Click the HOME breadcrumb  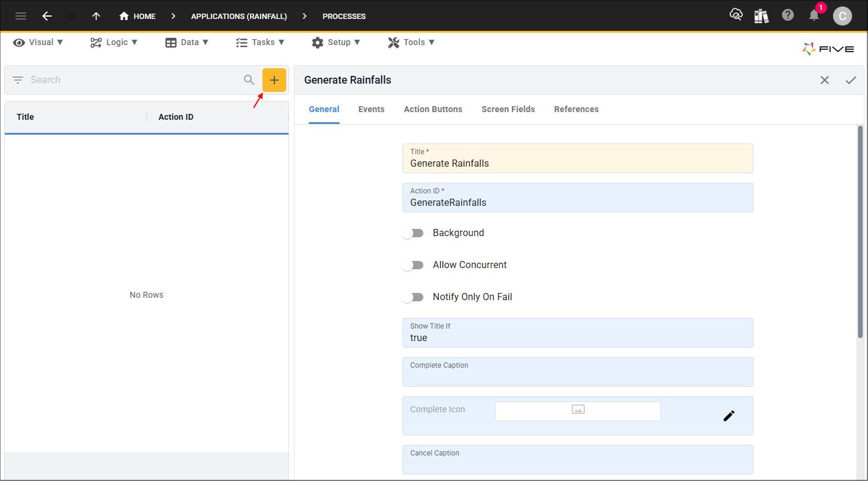(x=137, y=16)
